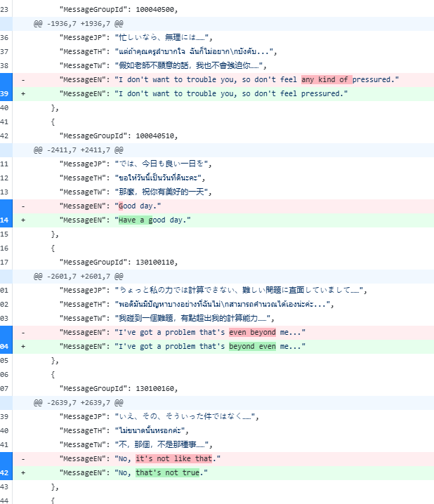
Task: Click removed line "Good day."
Action: [223, 206]
